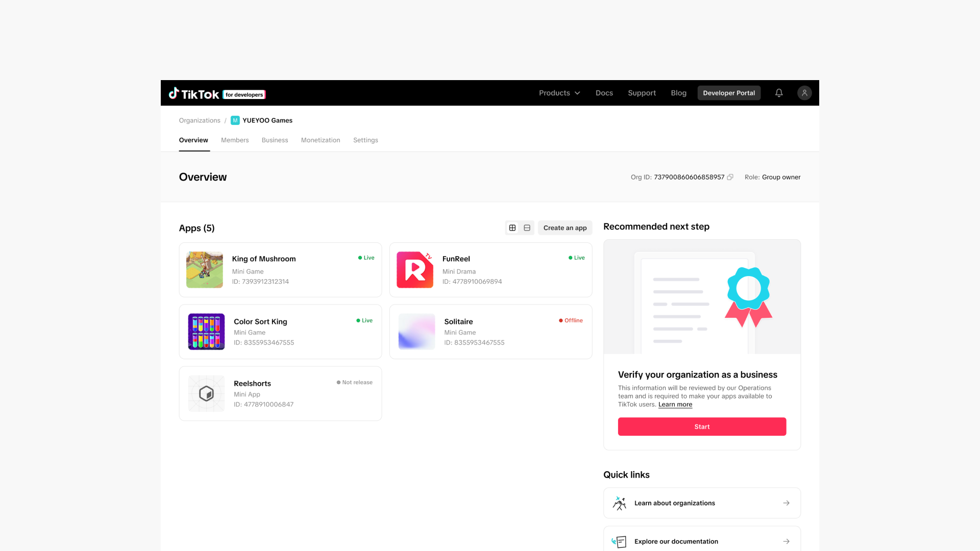The image size is (980, 551).
Task: Open FunReel app icon
Action: point(415,270)
